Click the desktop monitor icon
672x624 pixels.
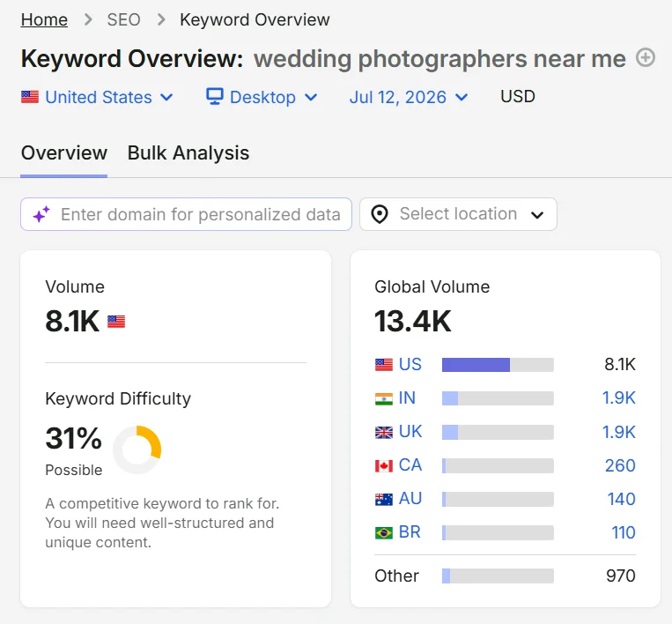(215, 96)
